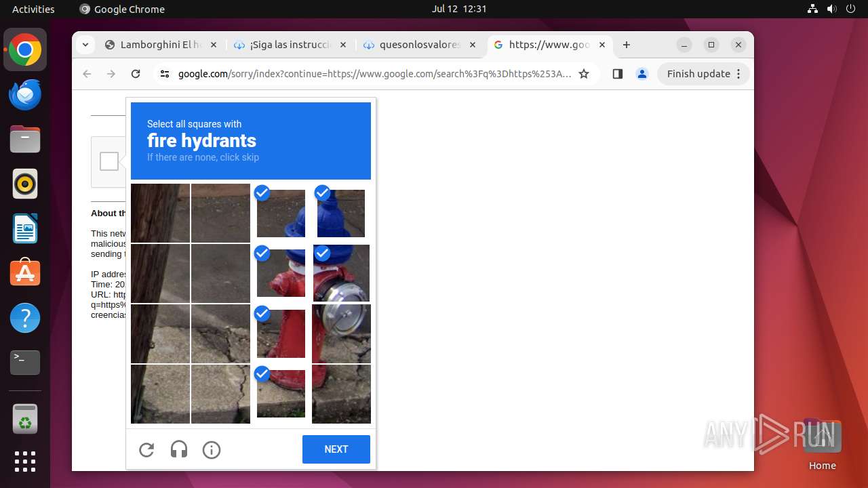Image resolution: width=868 pixels, height=488 pixels.
Task: Open Home folder desktop icon
Action: 822,444
